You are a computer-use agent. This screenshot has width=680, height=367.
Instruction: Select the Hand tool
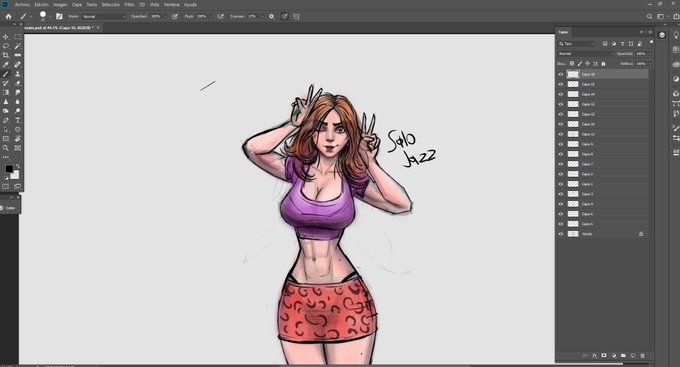click(x=17, y=139)
